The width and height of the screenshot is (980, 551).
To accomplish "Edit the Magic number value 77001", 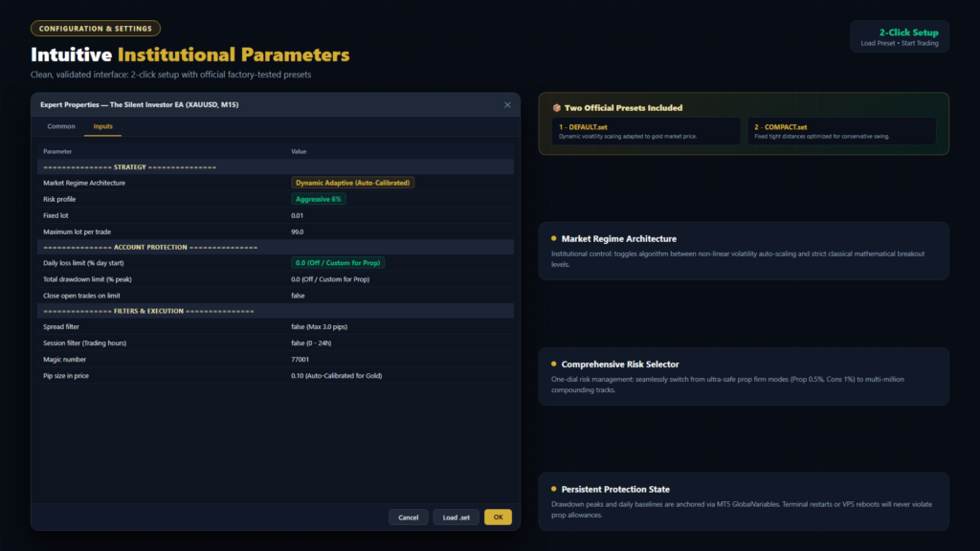I will tap(300, 360).
